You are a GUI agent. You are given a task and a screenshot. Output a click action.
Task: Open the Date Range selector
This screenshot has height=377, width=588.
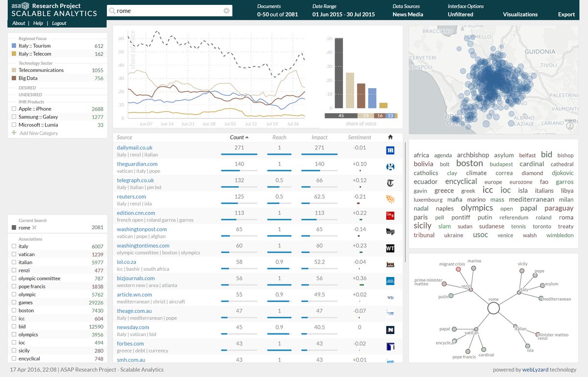343,10
